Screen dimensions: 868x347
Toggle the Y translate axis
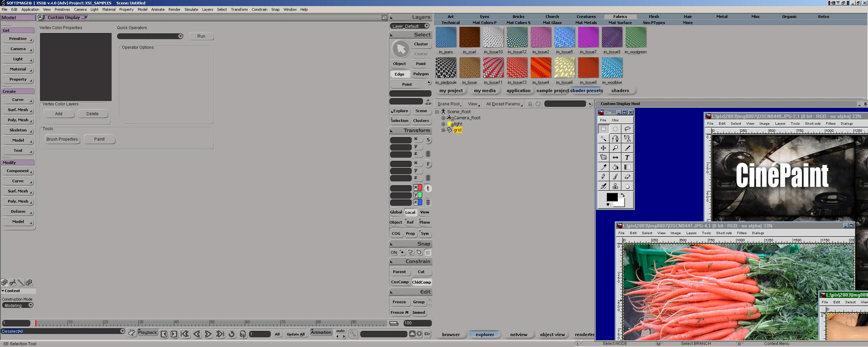click(418, 195)
